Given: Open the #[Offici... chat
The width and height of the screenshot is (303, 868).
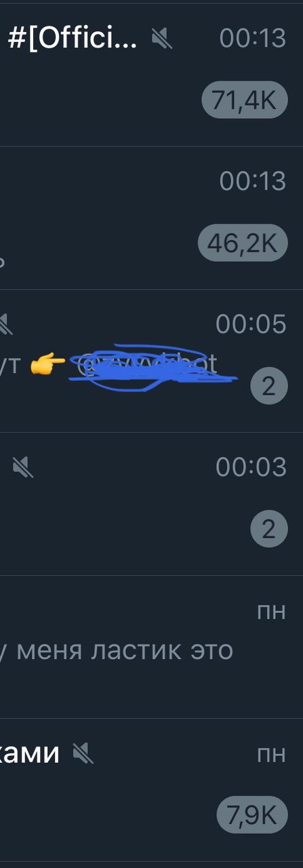Looking at the screenshot, I should click(x=151, y=73).
